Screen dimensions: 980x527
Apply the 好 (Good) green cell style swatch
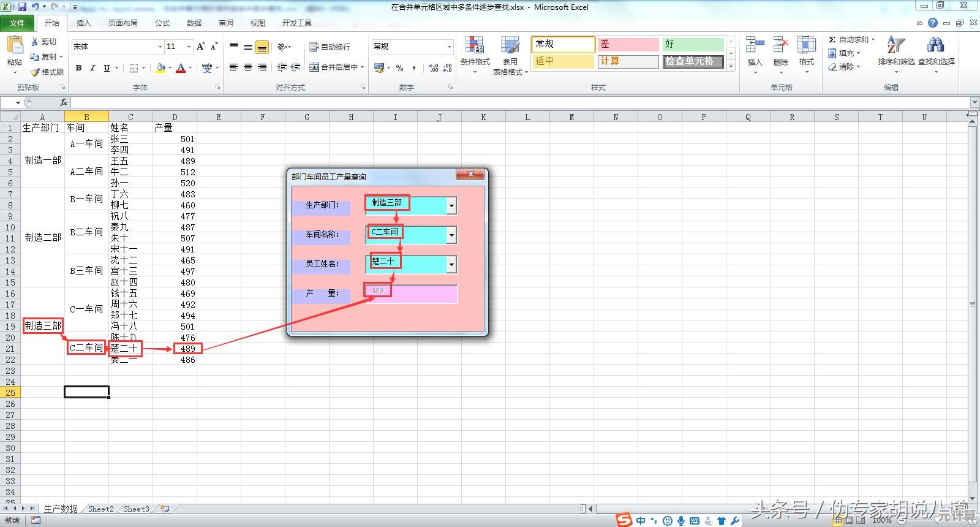click(693, 44)
